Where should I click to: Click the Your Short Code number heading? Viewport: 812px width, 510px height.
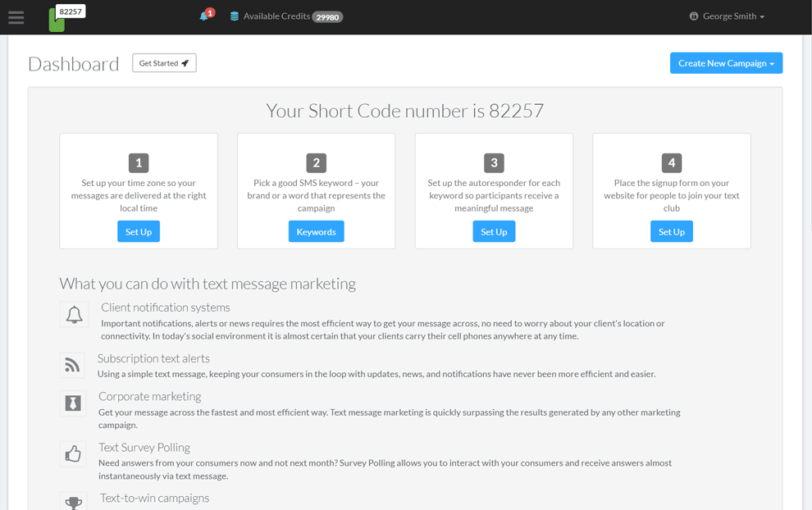click(x=405, y=111)
